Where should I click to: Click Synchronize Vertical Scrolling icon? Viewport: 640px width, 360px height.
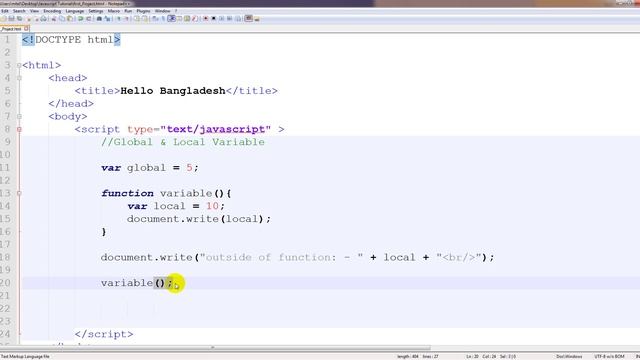pyautogui.click(x=137, y=18)
